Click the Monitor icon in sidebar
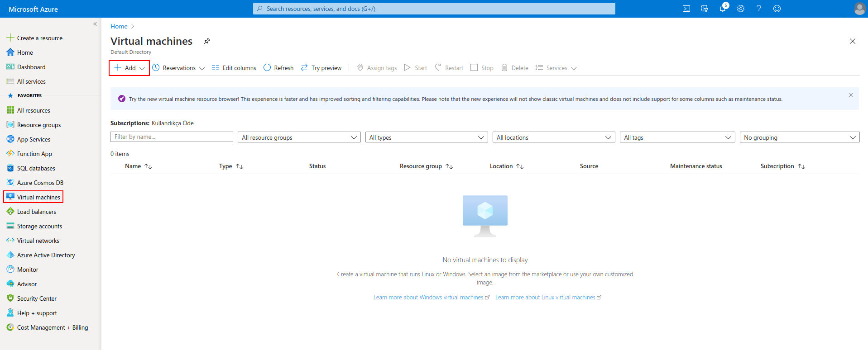The height and width of the screenshot is (350, 868). pos(10,270)
